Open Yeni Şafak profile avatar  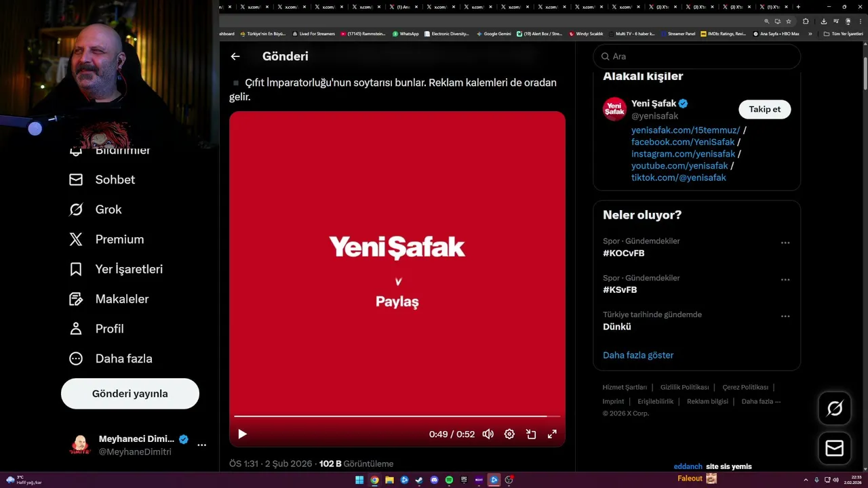[615, 109]
